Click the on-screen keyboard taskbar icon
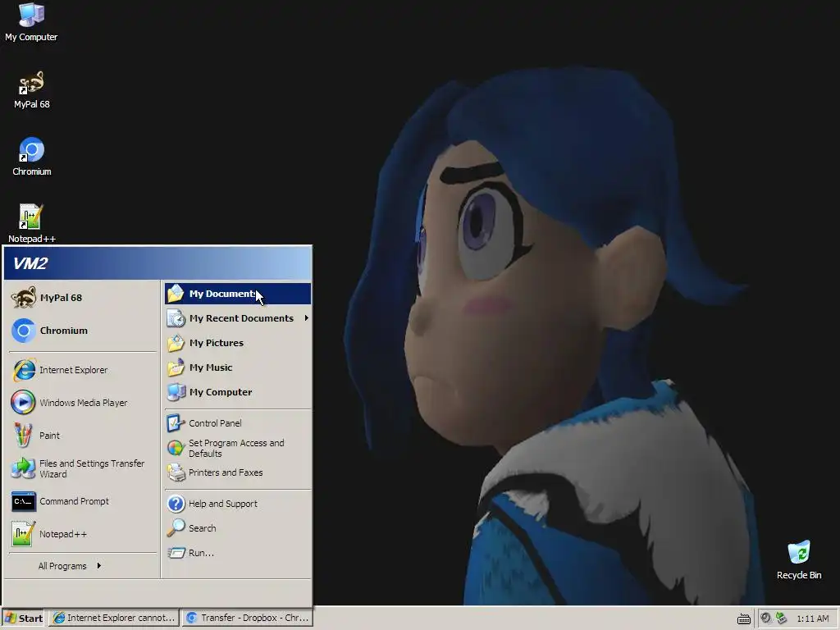840x630 pixels. (x=743, y=619)
